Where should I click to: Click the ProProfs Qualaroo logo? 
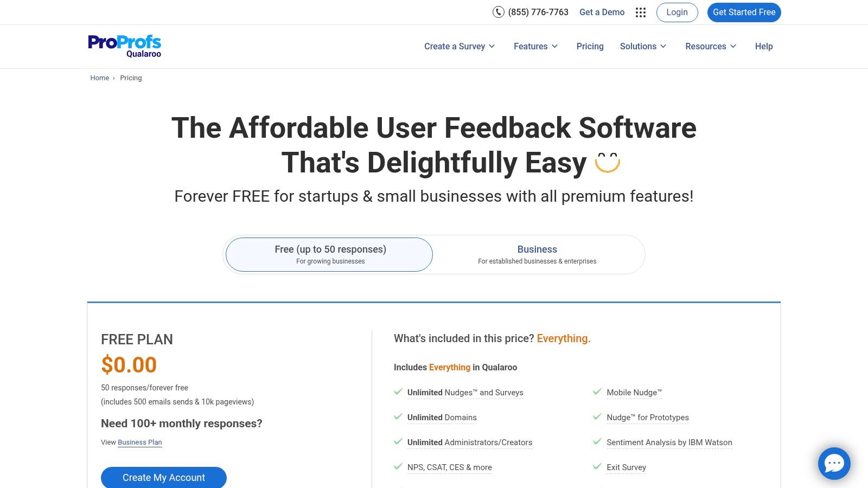[x=124, y=46]
